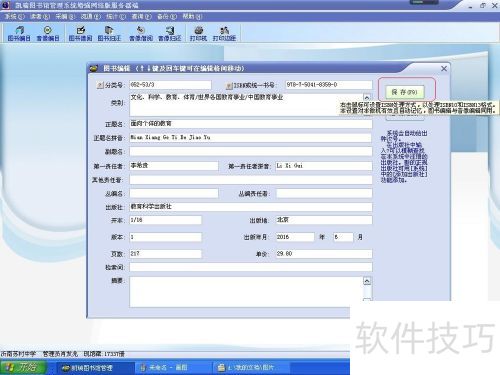
Task: Click the 单价 price field showing 29.80
Action: coord(324,254)
